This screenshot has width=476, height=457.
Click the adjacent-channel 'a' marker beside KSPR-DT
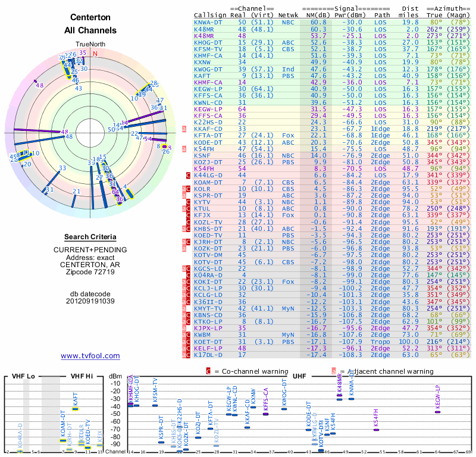click(184, 196)
